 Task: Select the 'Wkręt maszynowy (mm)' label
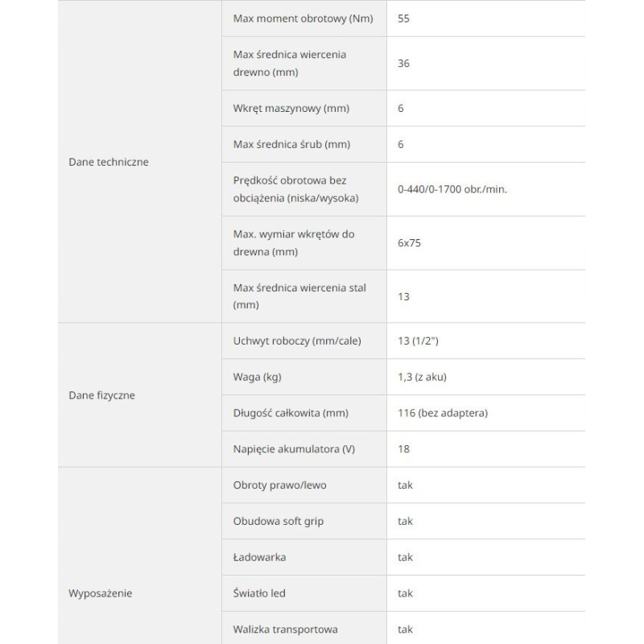pos(291,109)
